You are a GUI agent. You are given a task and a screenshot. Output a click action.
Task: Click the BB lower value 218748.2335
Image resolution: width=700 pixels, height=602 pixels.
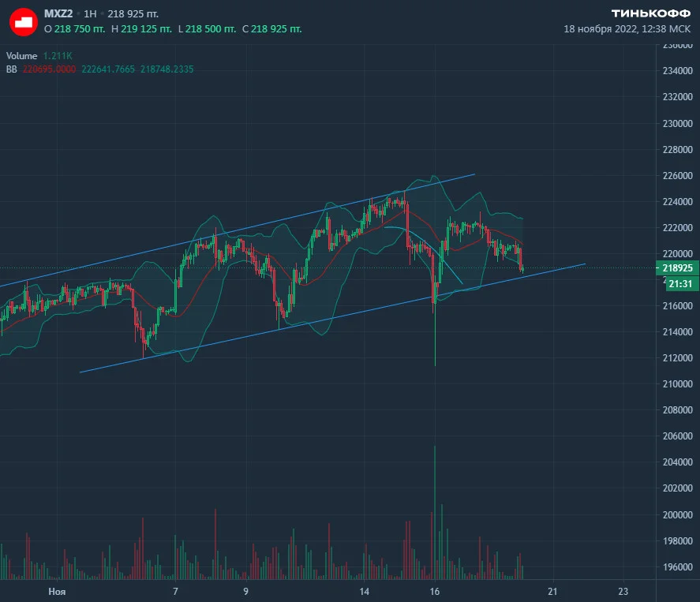pyautogui.click(x=167, y=69)
